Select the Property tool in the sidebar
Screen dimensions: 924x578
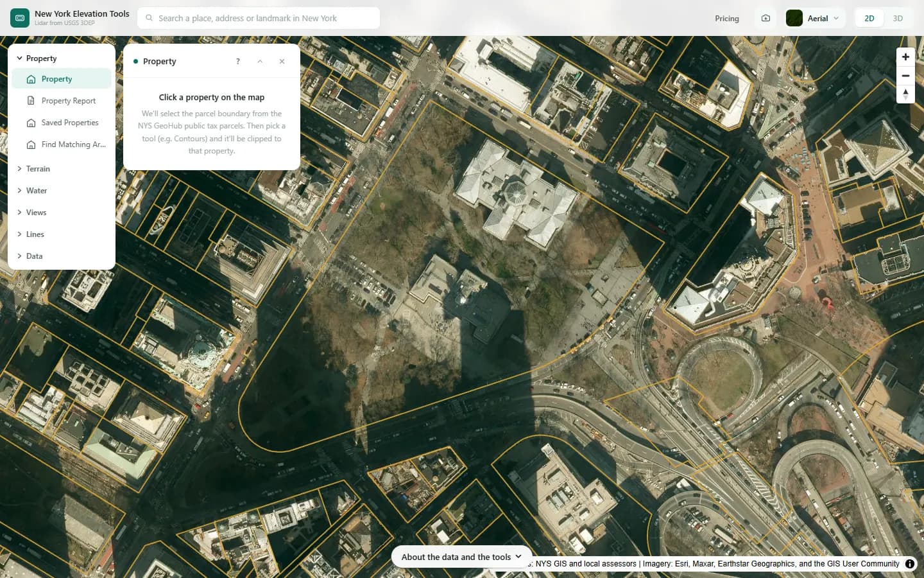[x=62, y=79]
